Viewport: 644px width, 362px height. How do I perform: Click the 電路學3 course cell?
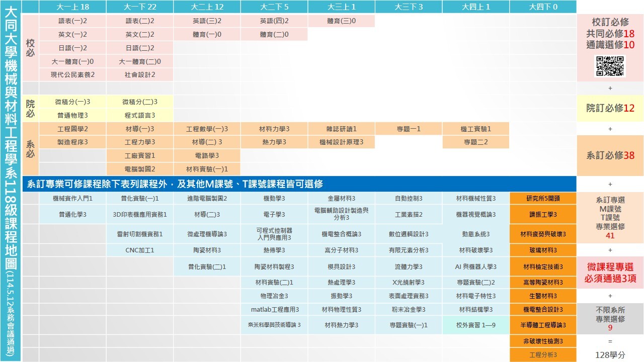(207, 156)
